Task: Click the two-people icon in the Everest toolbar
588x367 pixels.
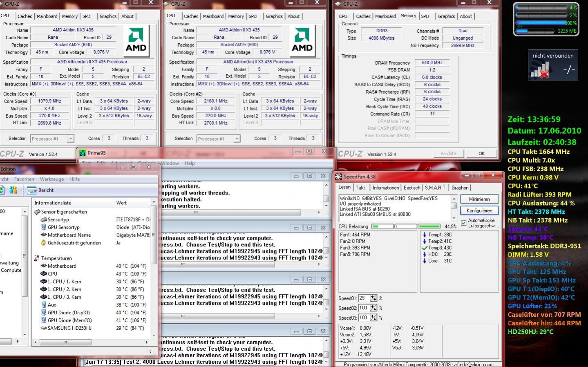Action: tap(13, 190)
